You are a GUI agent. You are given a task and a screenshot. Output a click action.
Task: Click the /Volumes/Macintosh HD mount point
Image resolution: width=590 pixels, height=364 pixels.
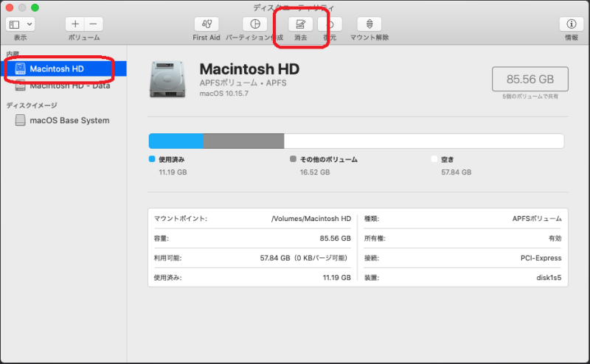(x=311, y=219)
